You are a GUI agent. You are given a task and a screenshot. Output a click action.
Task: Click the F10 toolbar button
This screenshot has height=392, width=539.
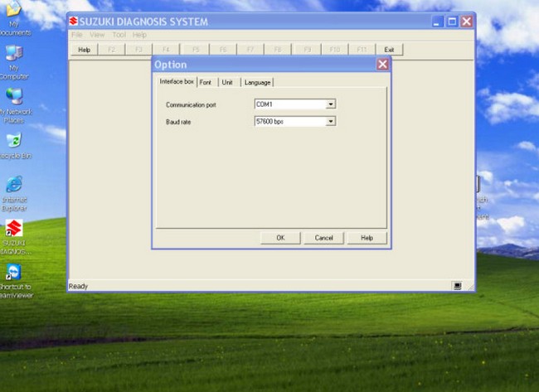[x=335, y=50]
